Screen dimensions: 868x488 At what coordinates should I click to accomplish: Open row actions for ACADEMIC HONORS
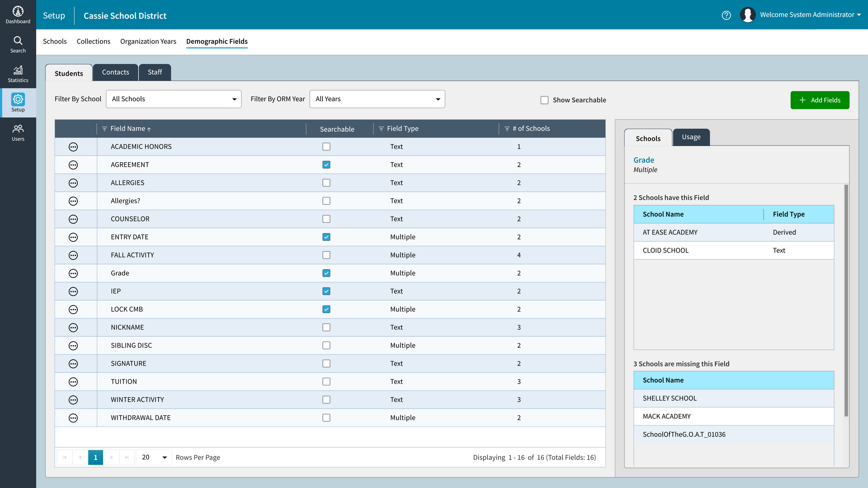[x=74, y=146]
